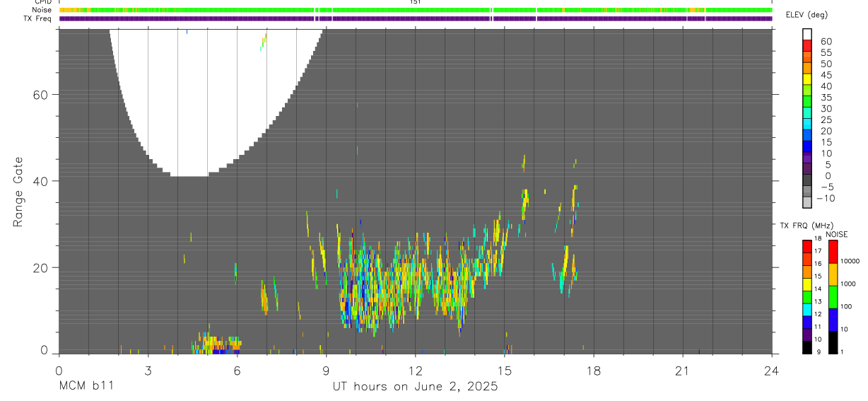The width and height of the screenshot is (868, 401).
Task: Click the white cap segment of ELEV color bar
Action: [x=807, y=34]
